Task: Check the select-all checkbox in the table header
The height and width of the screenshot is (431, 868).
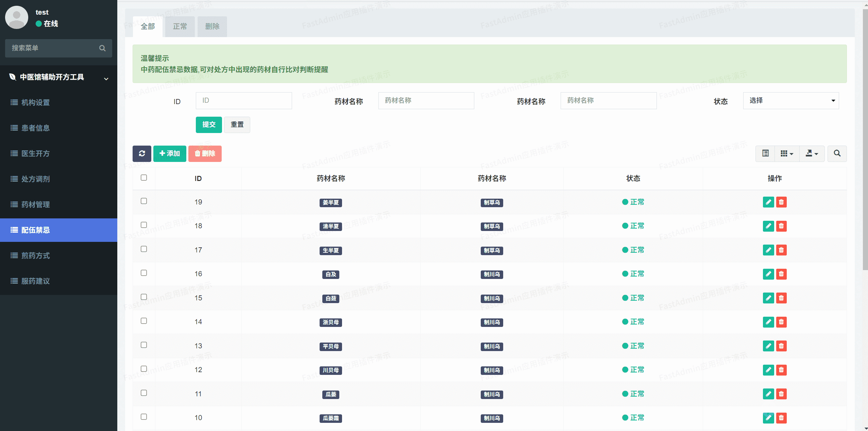Action: [144, 178]
